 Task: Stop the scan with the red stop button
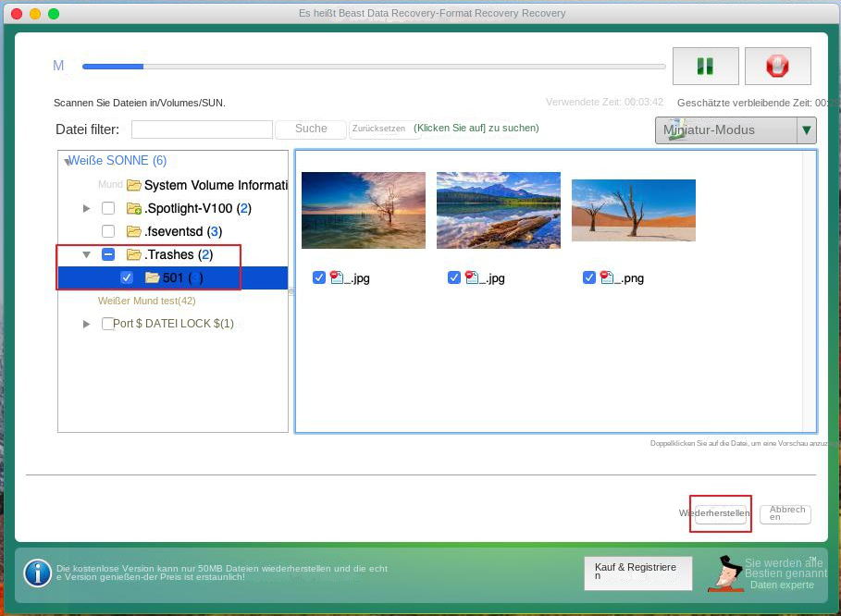pos(777,67)
